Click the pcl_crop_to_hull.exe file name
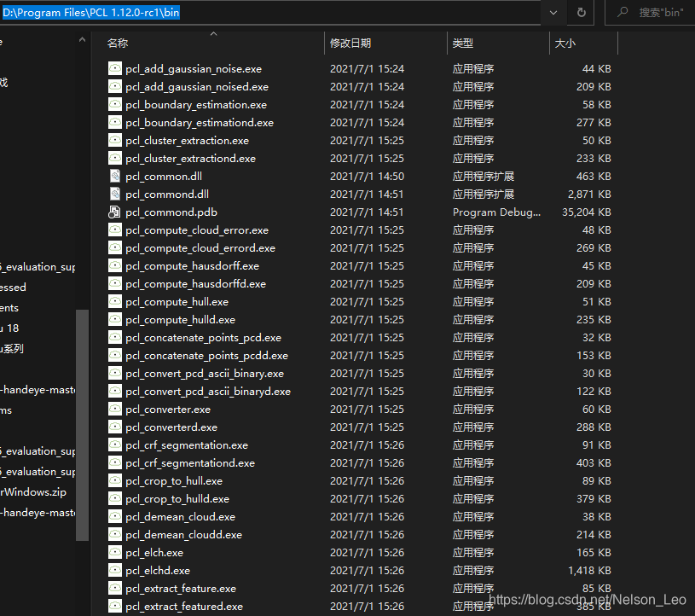Viewport: 695px width, 616px height. 174,481
